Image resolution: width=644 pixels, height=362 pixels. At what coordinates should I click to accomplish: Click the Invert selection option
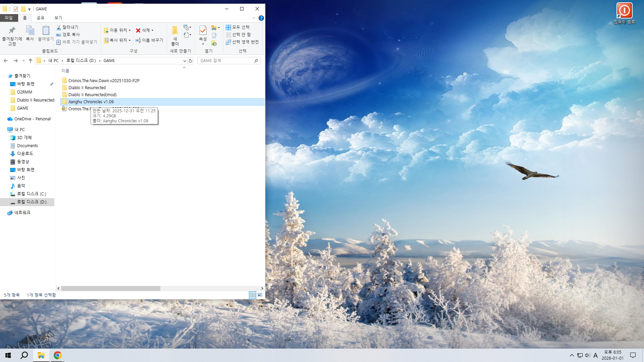point(242,42)
